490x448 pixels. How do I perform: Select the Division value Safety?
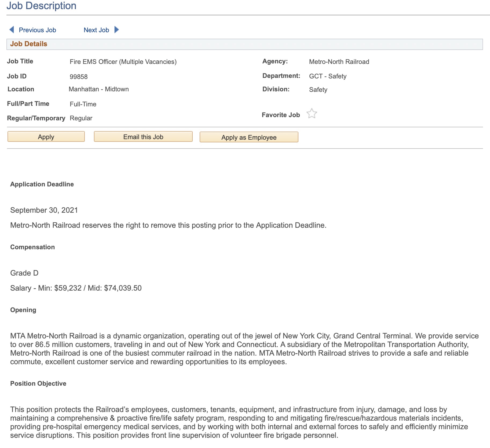(318, 90)
